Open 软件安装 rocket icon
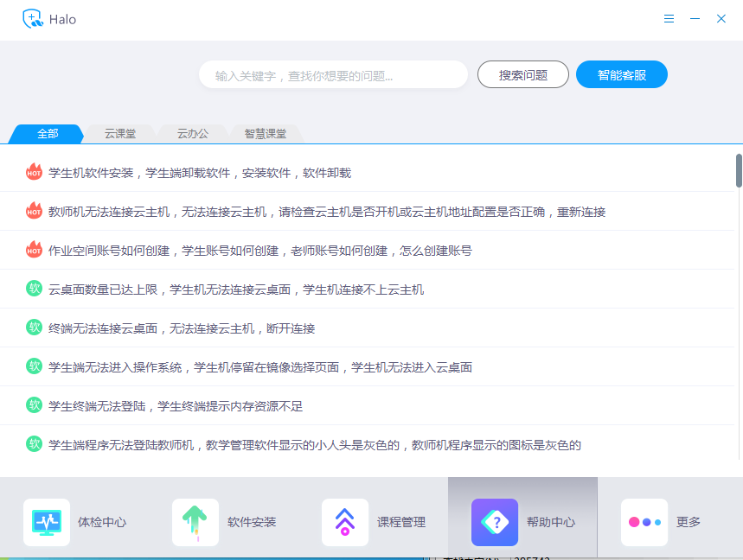This screenshot has height=560, width=743. pyautogui.click(x=195, y=522)
